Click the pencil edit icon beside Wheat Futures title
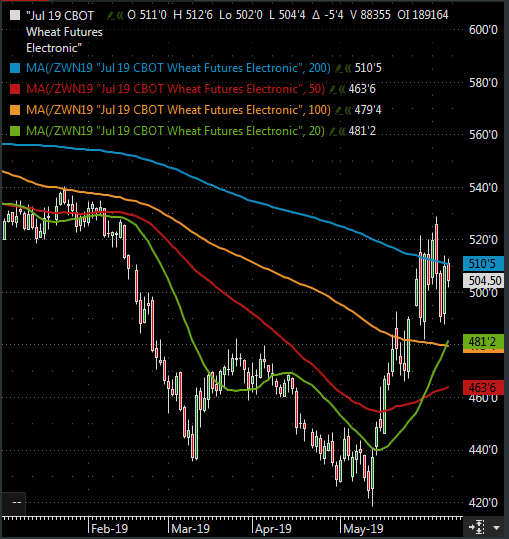Screen dimensions: 509x539 tap(111, 15)
